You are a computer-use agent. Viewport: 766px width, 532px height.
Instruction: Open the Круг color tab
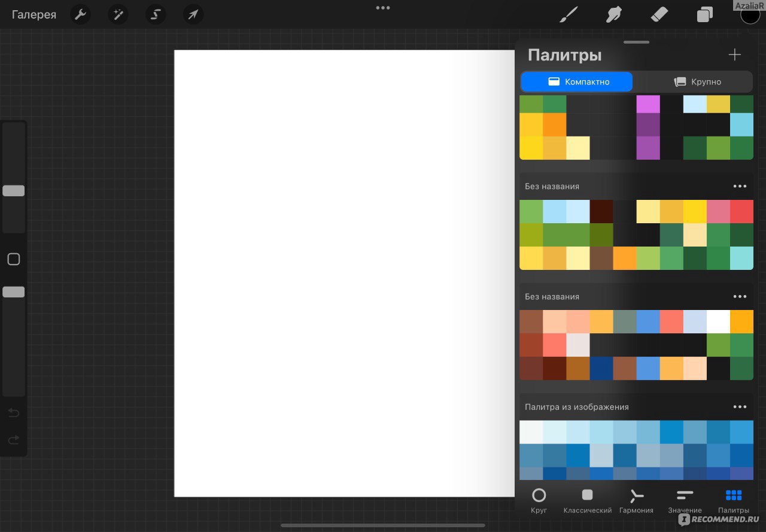pyautogui.click(x=539, y=501)
